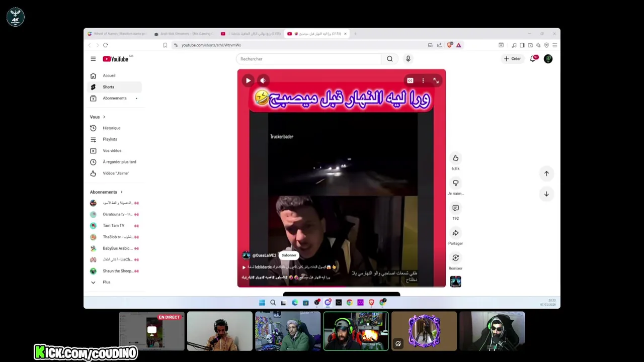Viewport: 644px width, 362px height.
Task: Switch to the Arab Kick Streamers tab
Action: [x=184, y=34]
